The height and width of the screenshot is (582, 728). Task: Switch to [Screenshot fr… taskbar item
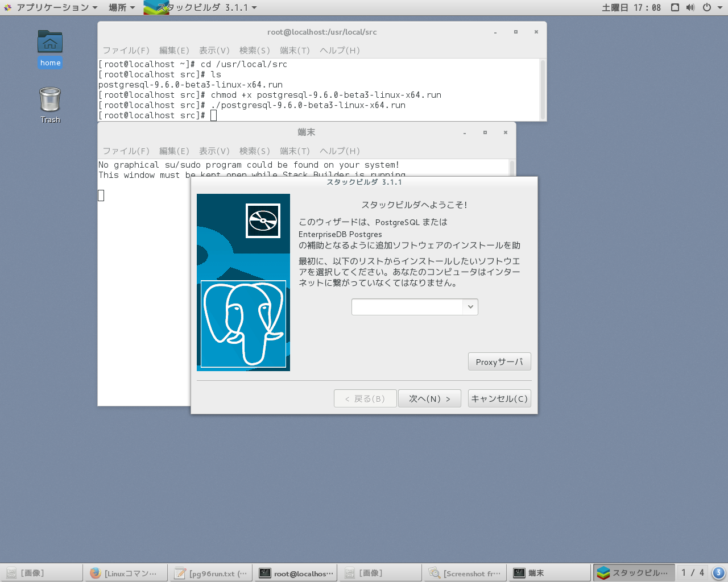tap(465, 573)
